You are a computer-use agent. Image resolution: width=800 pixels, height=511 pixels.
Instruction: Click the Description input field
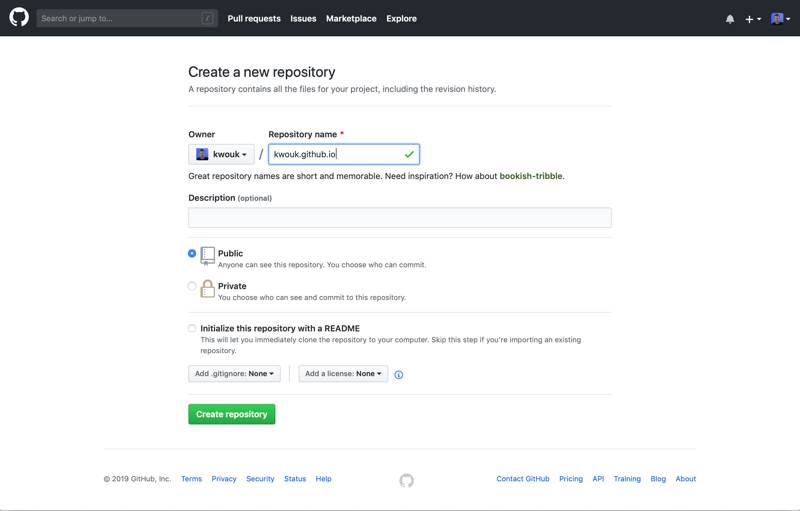tap(399, 217)
